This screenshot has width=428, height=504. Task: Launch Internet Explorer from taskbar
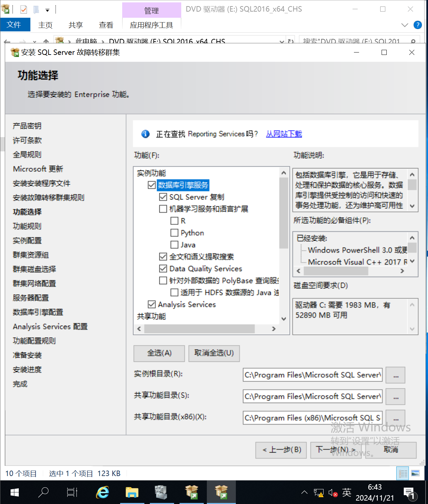(x=103, y=492)
